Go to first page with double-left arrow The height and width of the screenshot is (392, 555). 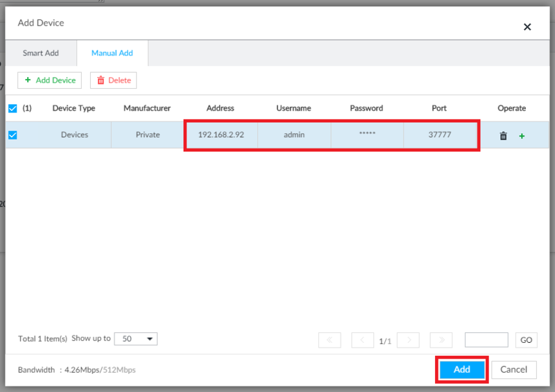tap(330, 340)
